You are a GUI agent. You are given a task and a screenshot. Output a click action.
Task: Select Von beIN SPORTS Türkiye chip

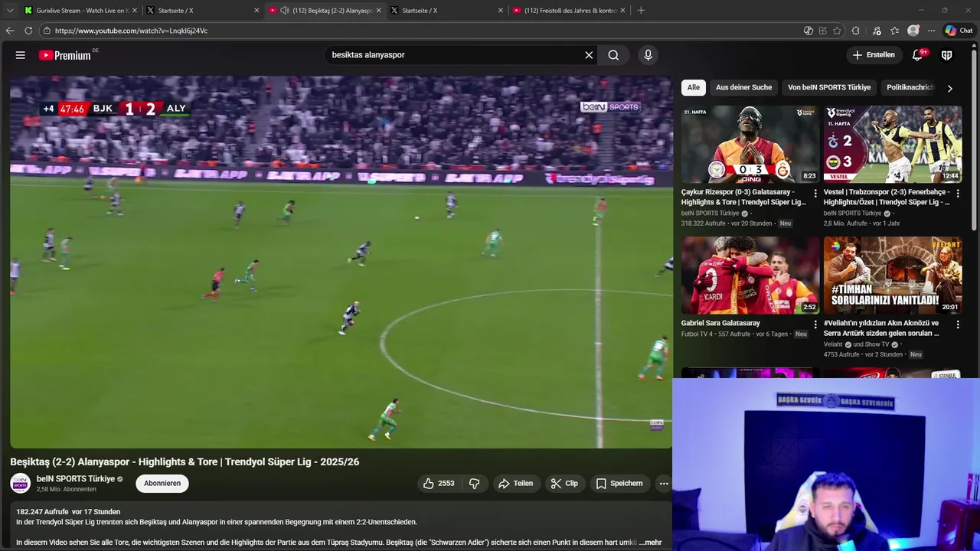(x=829, y=88)
